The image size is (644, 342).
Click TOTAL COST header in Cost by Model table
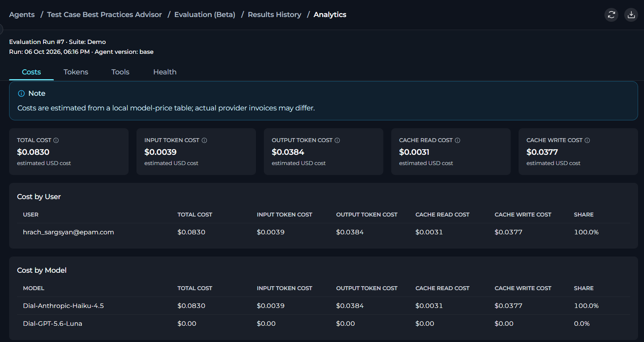pos(195,288)
